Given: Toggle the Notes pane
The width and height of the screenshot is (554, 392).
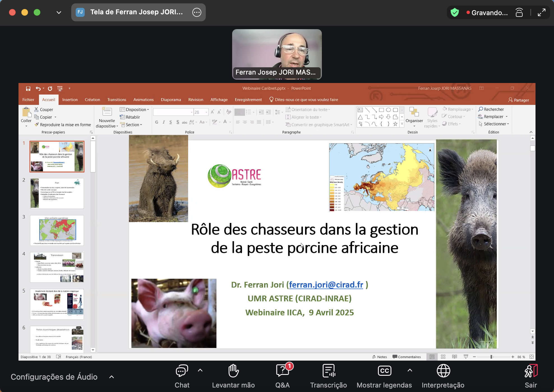Looking at the screenshot, I should [x=380, y=357].
